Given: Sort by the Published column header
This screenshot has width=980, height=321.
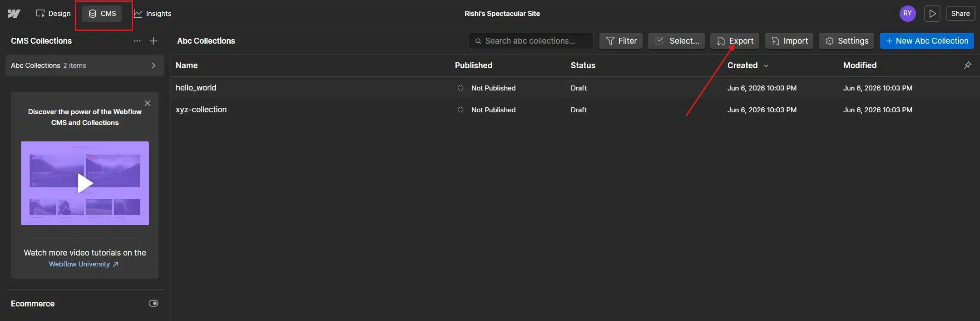Looking at the screenshot, I should click(x=474, y=65).
